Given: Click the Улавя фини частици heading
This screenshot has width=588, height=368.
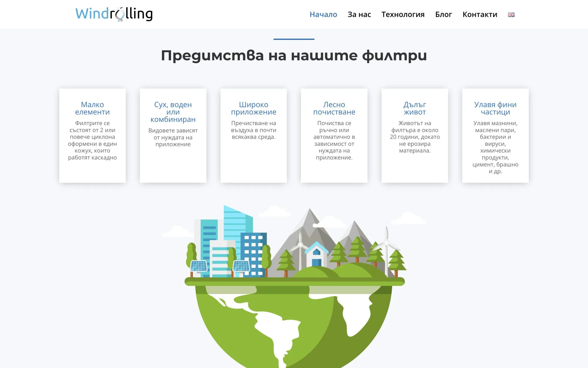Looking at the screenshot, I should 495,108.
